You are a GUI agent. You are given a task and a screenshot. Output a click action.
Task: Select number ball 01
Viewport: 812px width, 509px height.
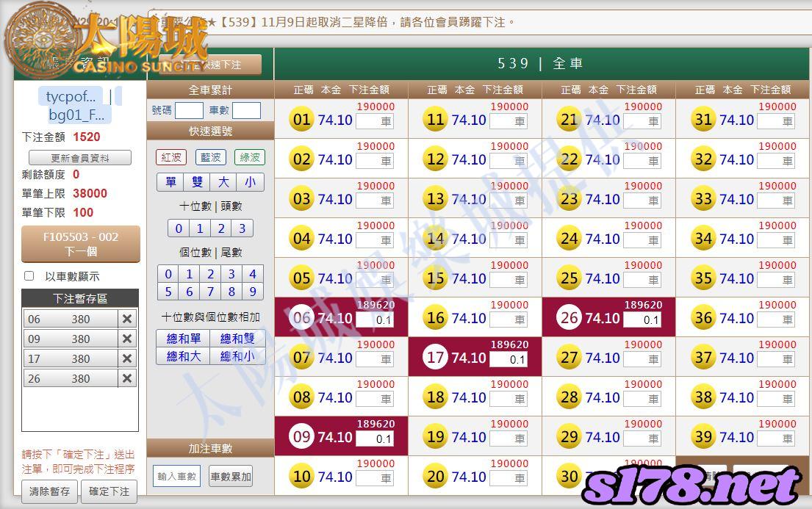click(x=301, y=120)
